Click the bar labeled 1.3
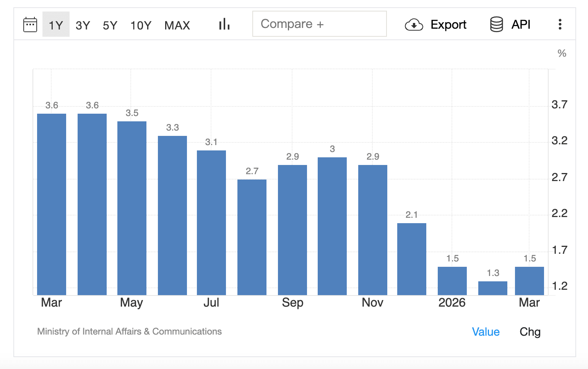This screenshot has width=588, height=369. [x=493, y=288]
